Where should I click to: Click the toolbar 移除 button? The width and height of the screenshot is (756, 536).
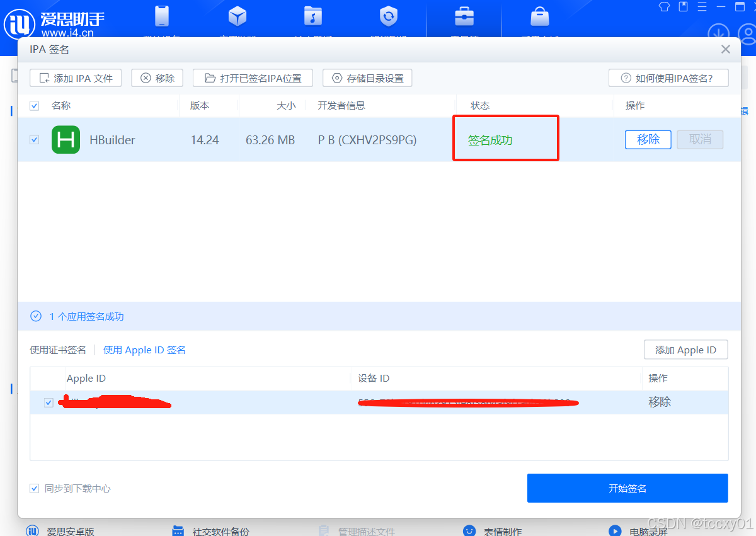pos(157,78)
